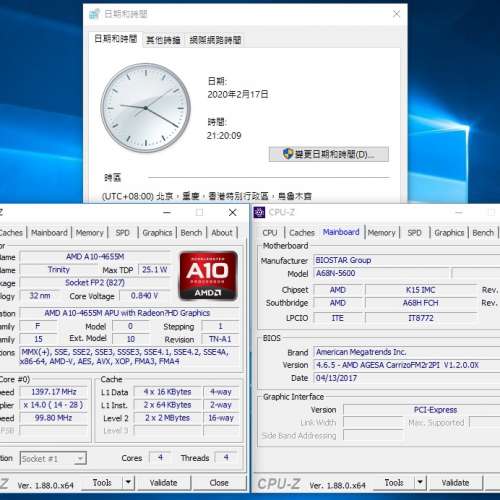Click the date text 2020年2月17日
The height and width of the screenshot is (500, 500).
point(238,94)
